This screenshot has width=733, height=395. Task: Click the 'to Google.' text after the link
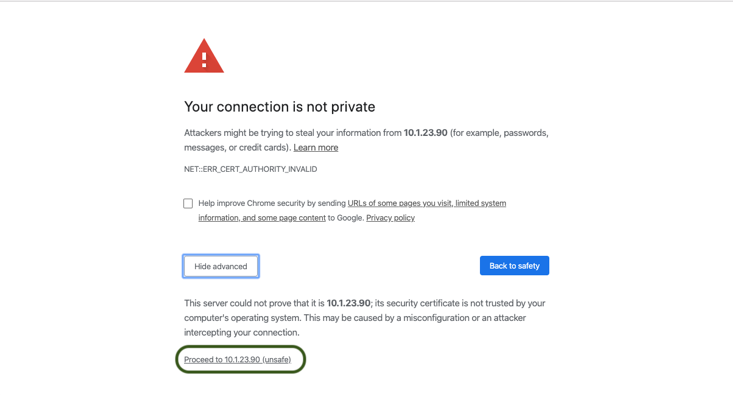pos(346,218)
